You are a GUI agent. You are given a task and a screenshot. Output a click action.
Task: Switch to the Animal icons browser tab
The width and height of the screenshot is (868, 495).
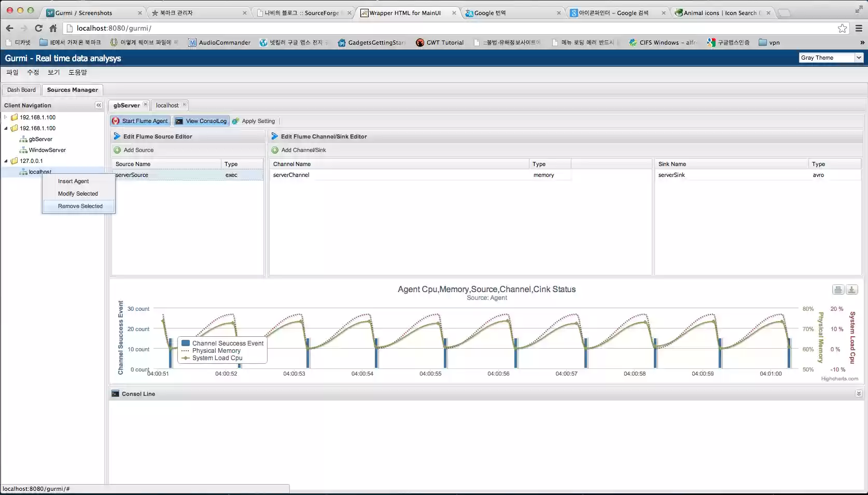(x=722, y=13)
